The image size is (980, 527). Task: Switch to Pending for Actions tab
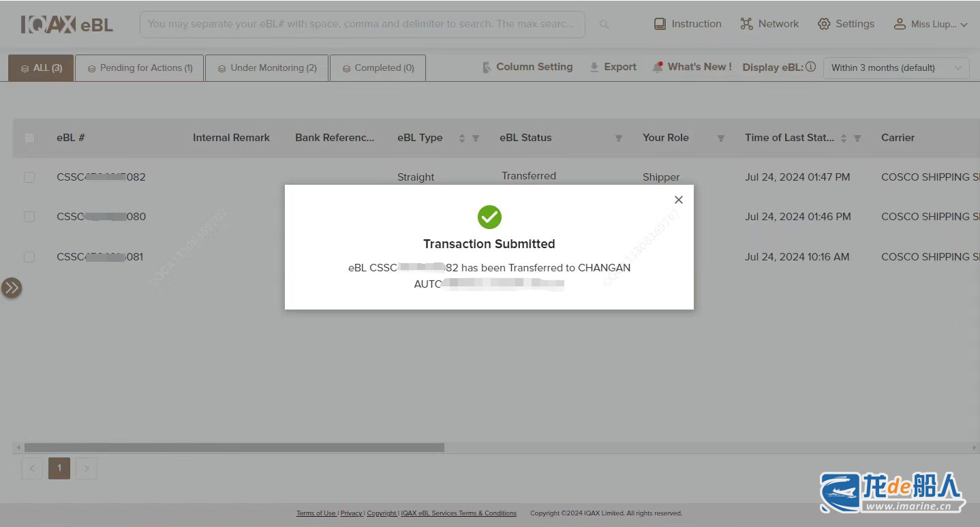tap(140, 68)
